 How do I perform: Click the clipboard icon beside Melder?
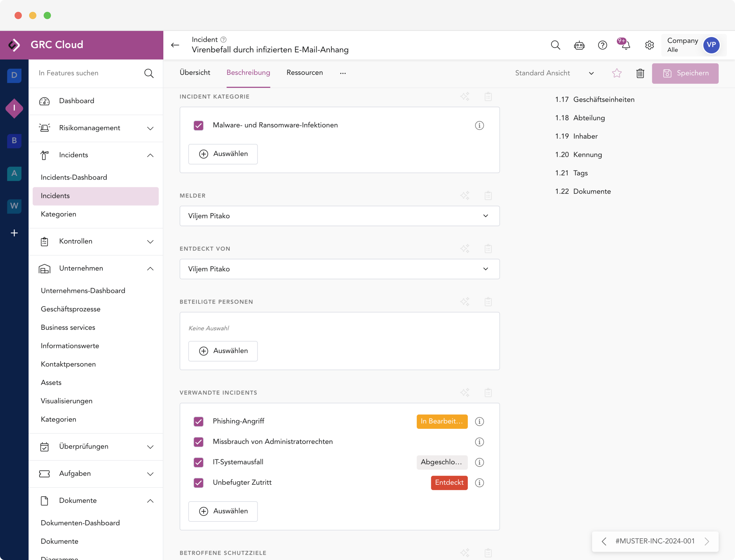point(488,196)
